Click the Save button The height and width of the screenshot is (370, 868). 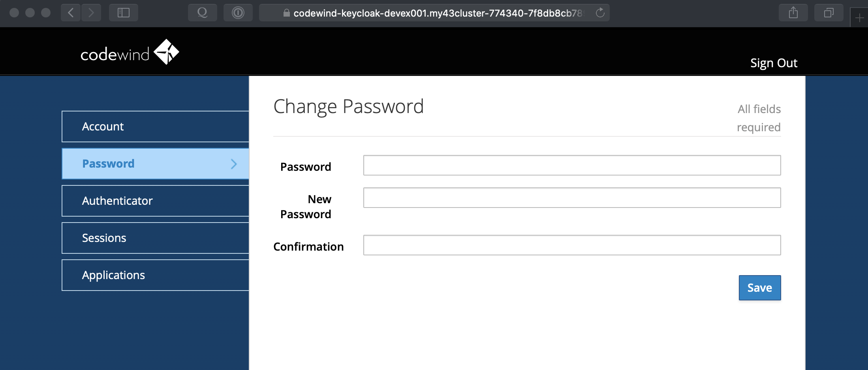[759, 287]
